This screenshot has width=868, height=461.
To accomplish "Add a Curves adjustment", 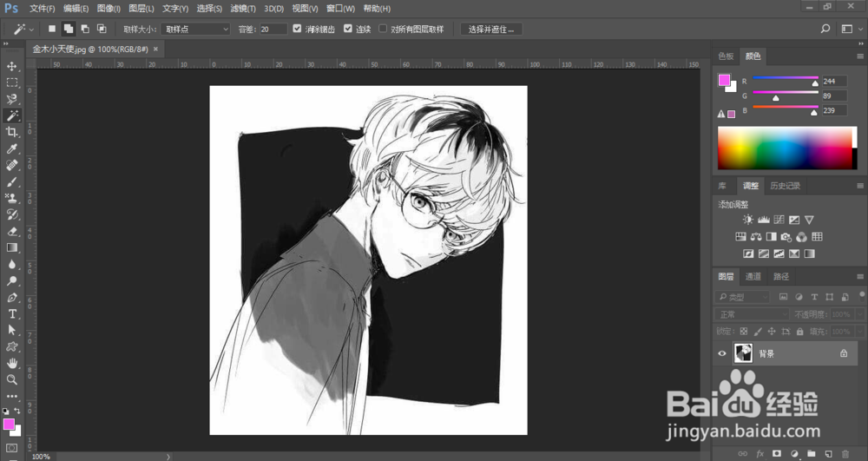I will (x=779, y=220).
